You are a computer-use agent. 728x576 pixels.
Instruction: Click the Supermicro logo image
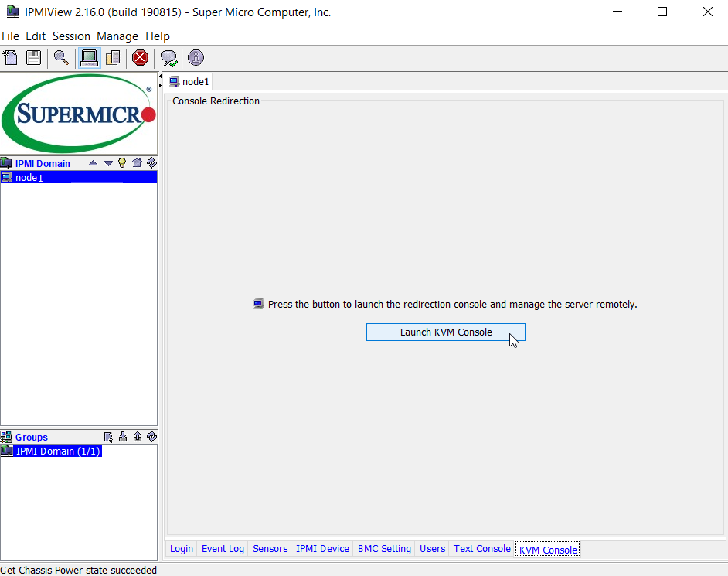coord(79,114)
